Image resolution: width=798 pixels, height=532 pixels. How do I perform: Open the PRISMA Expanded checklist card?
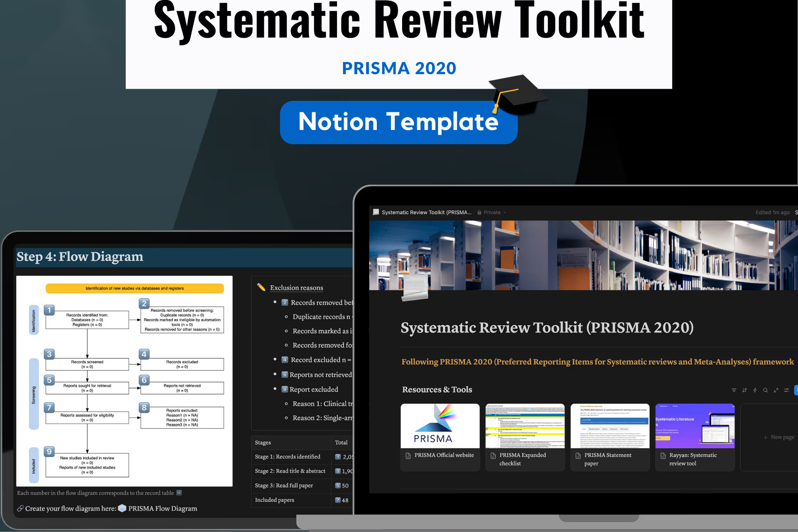pos(525,437)
